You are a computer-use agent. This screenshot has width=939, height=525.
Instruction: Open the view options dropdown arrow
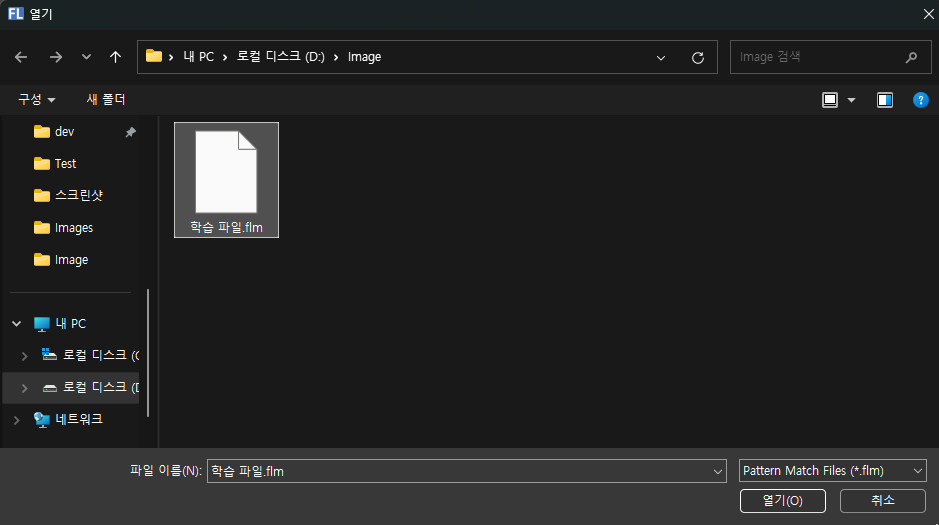click(x=851, y=100)
